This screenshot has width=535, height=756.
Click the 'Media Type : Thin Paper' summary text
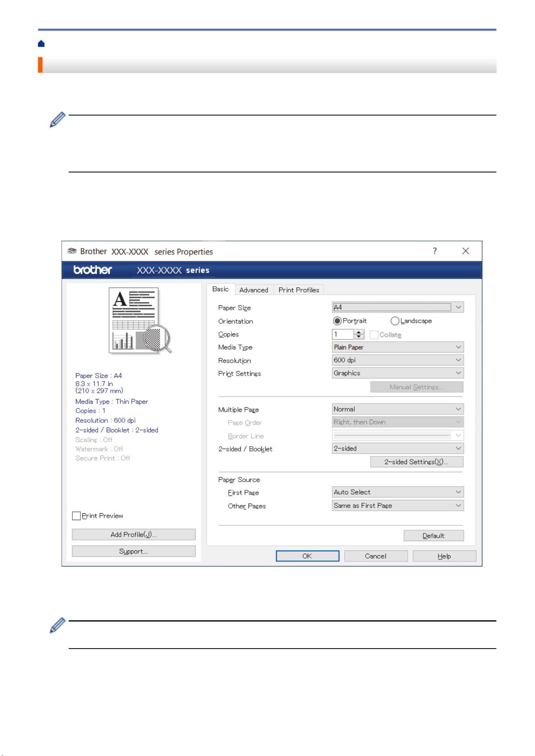[112, 401]
